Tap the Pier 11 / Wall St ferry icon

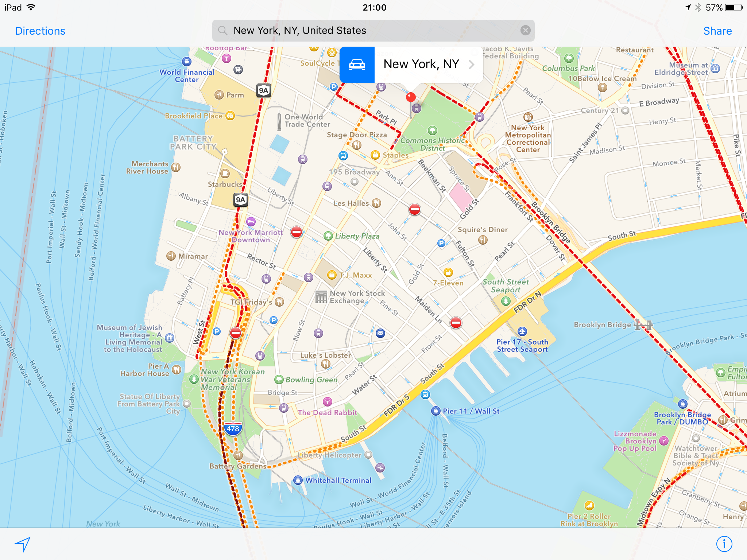pyautogui.click(x=436, y=411)
